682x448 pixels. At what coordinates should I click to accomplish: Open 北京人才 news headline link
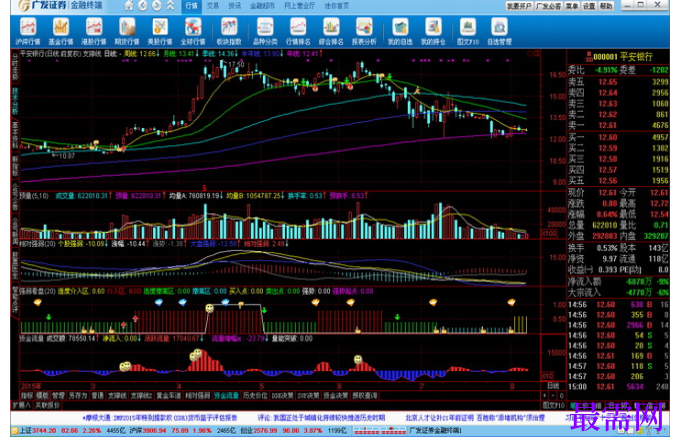pyautogui.click(x=475, y=418)
